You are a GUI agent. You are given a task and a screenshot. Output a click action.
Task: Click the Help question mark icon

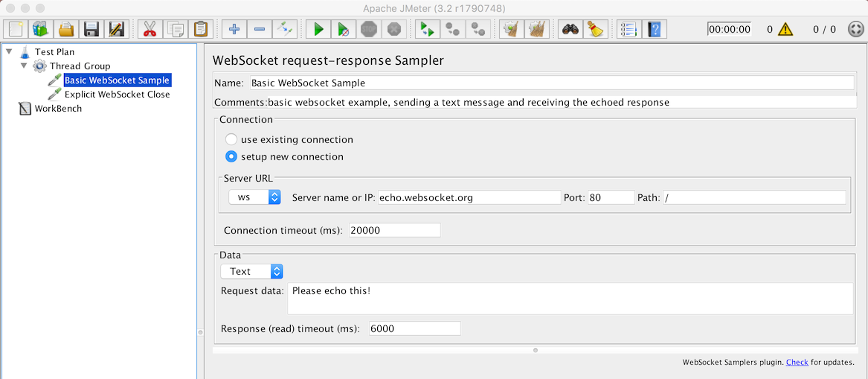(655, 29)
